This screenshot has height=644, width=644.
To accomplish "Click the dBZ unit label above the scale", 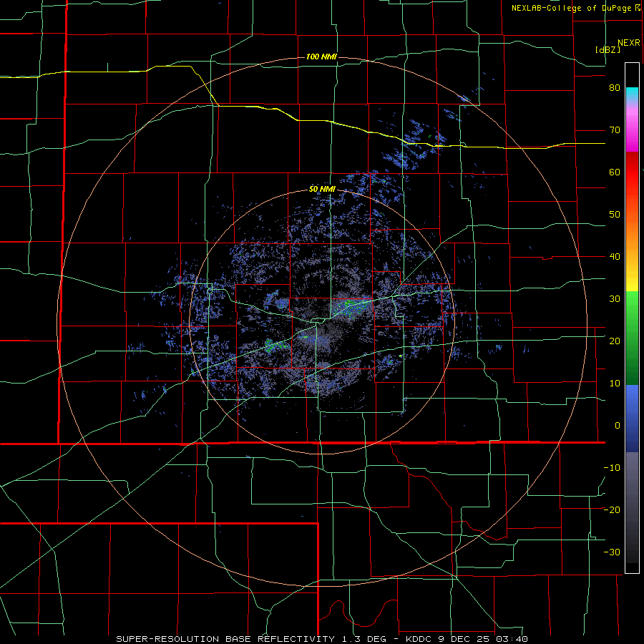I will coord(608,49).
